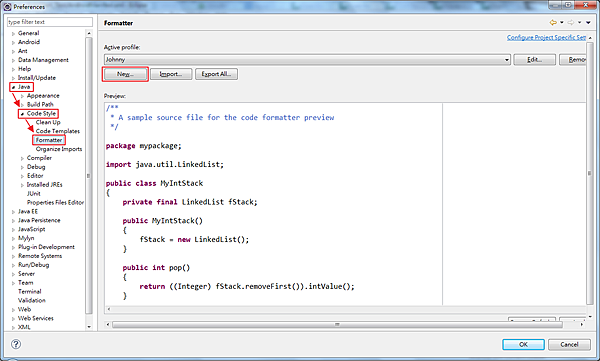600x361 pixels.
Task: Expand the Installed JREs tree node
Action: [x=22, y=185]
